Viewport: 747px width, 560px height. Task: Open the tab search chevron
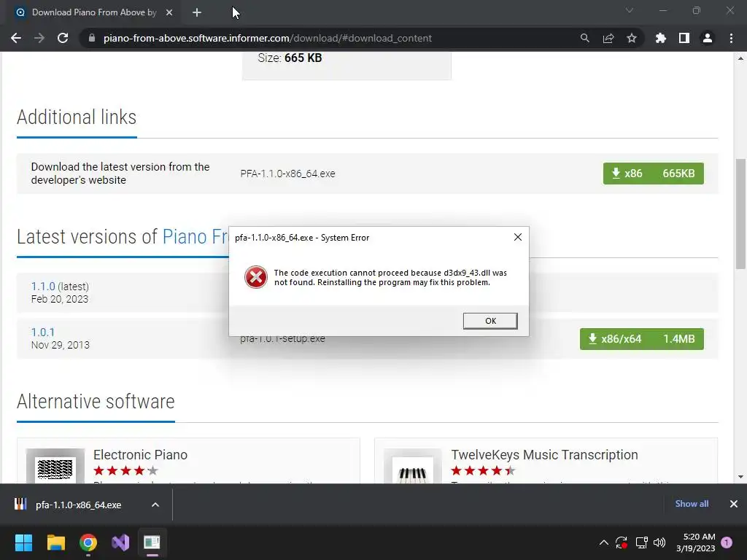coord(630,10)
